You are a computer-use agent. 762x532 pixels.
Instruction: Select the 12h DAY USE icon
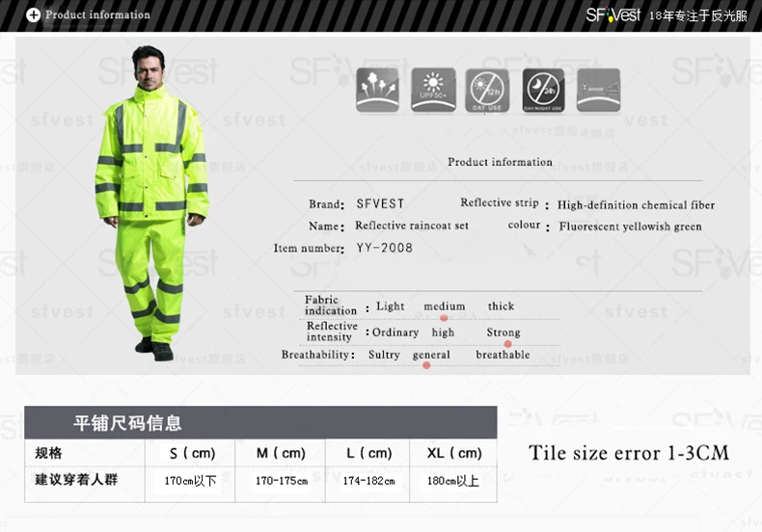point(487,91)
